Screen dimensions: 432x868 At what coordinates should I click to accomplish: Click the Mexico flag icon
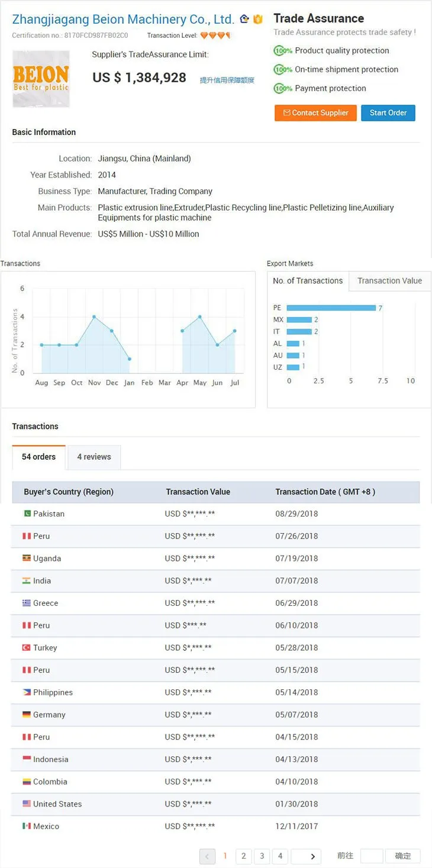coord(27,826)
